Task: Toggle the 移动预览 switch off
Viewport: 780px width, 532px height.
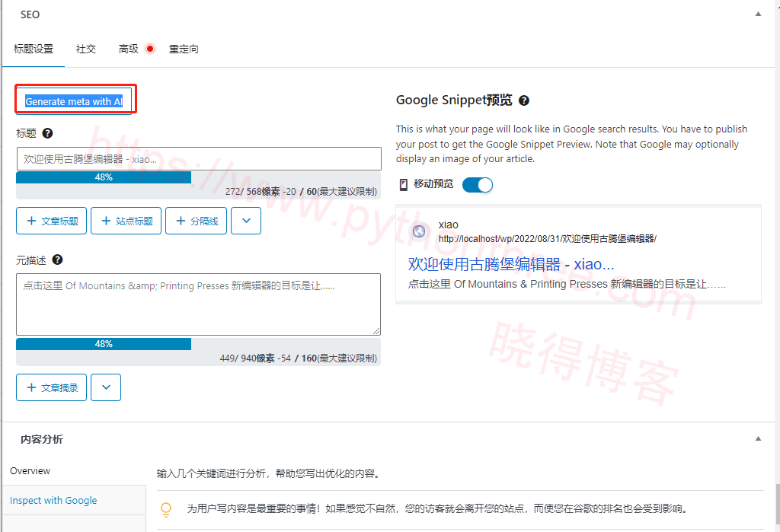Action: click(478, 185)
